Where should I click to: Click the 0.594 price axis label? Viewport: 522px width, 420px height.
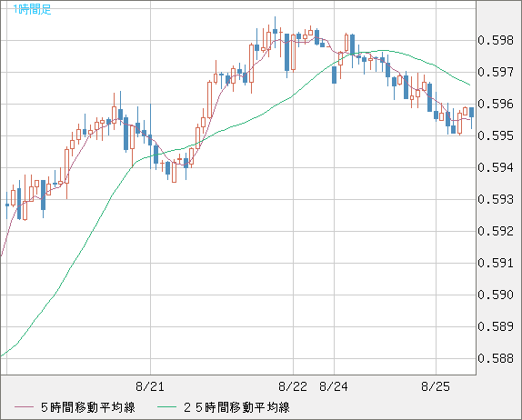click(496, 167)
